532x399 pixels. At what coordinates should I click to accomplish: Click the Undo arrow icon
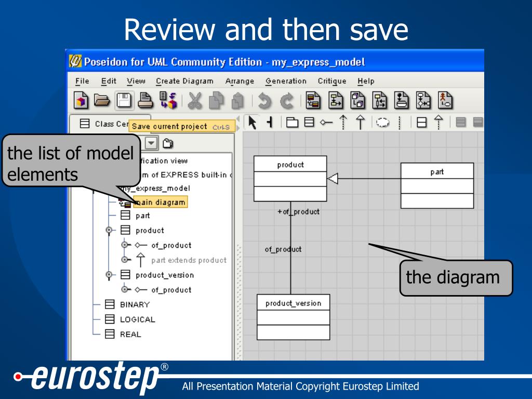[265, 101]
